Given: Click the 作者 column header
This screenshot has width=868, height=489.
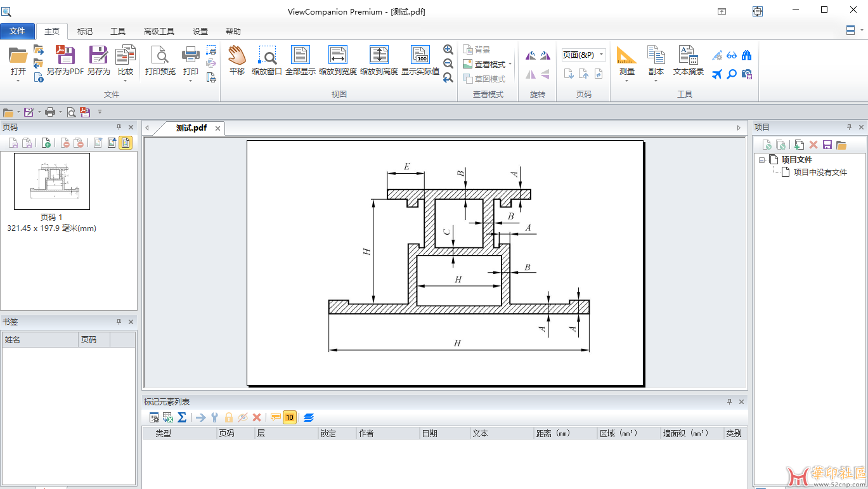Looking at the screenshot, I should [388, 433].
